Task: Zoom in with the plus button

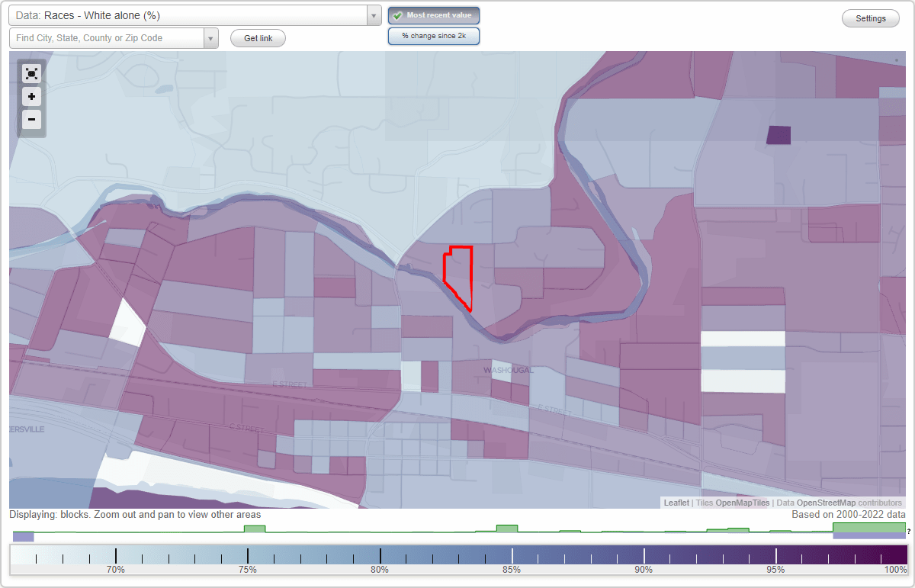Action: click(31, 97)
